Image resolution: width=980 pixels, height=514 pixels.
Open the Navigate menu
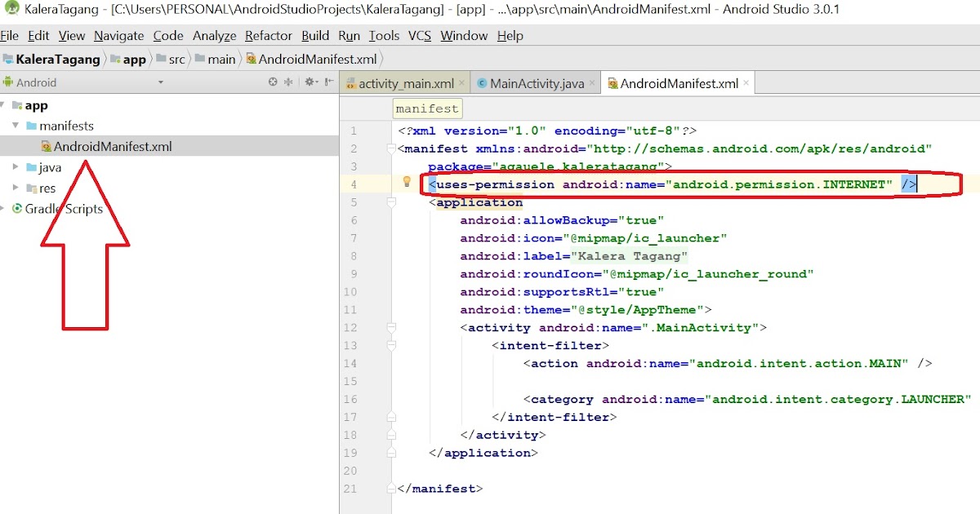click(118, 36)
